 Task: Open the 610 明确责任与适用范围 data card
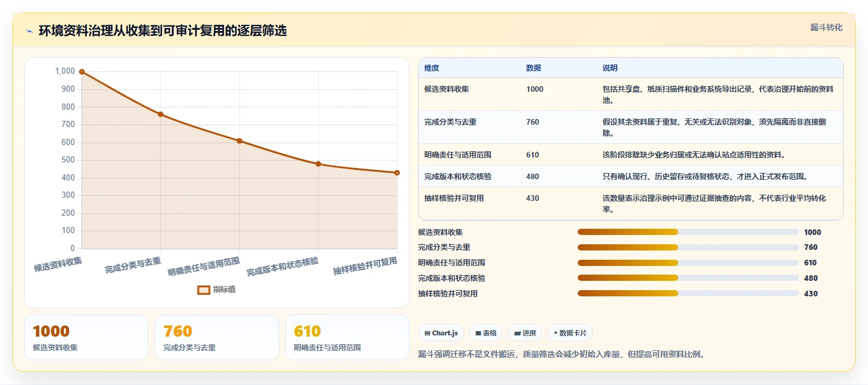tap(347, 337)
